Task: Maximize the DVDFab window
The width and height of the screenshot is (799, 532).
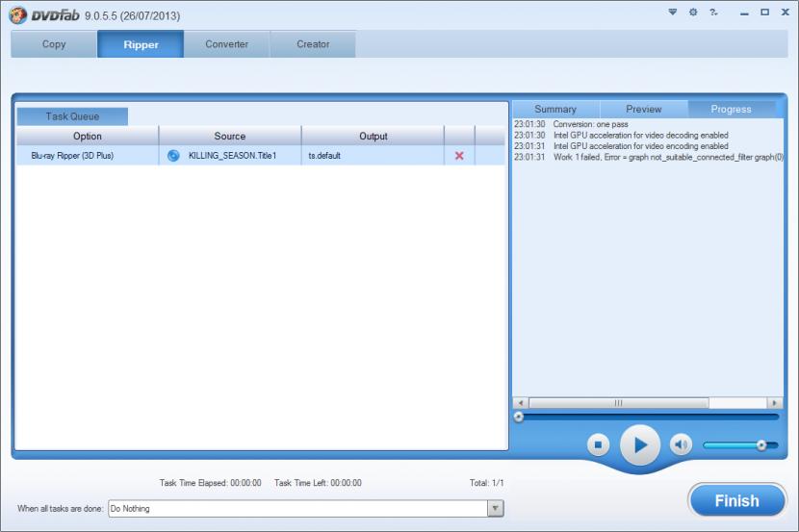Action: 765,13
